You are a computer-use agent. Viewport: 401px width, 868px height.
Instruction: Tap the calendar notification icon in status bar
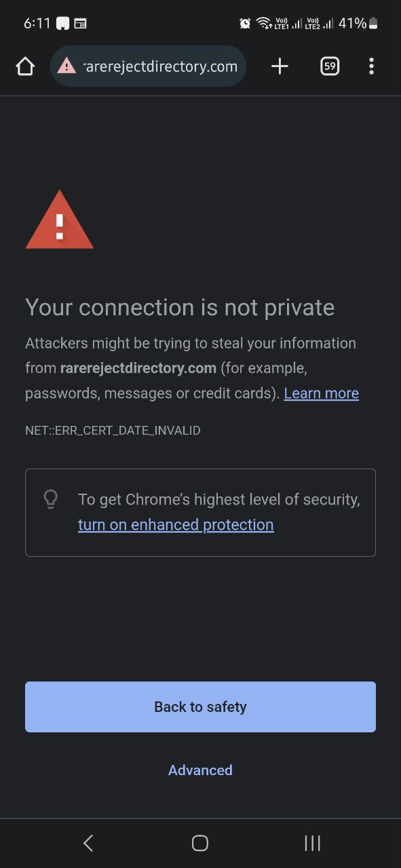[80, 24]
